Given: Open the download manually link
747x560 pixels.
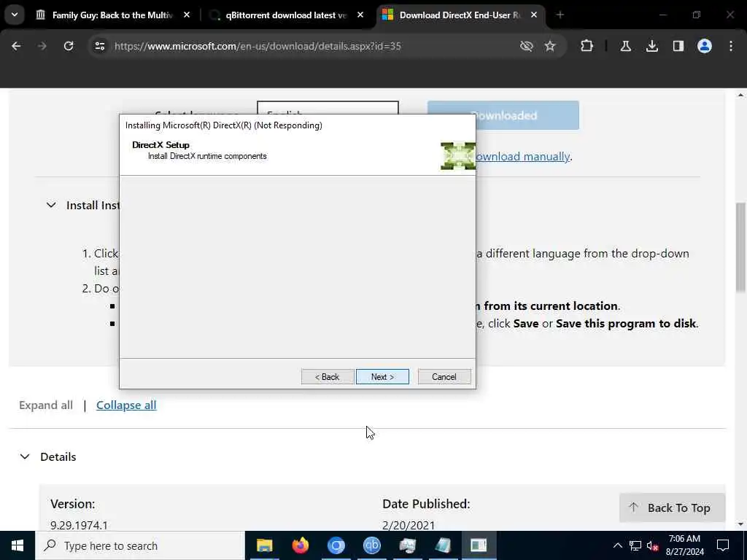Looking at the screenshot, I should click(522, 156).
